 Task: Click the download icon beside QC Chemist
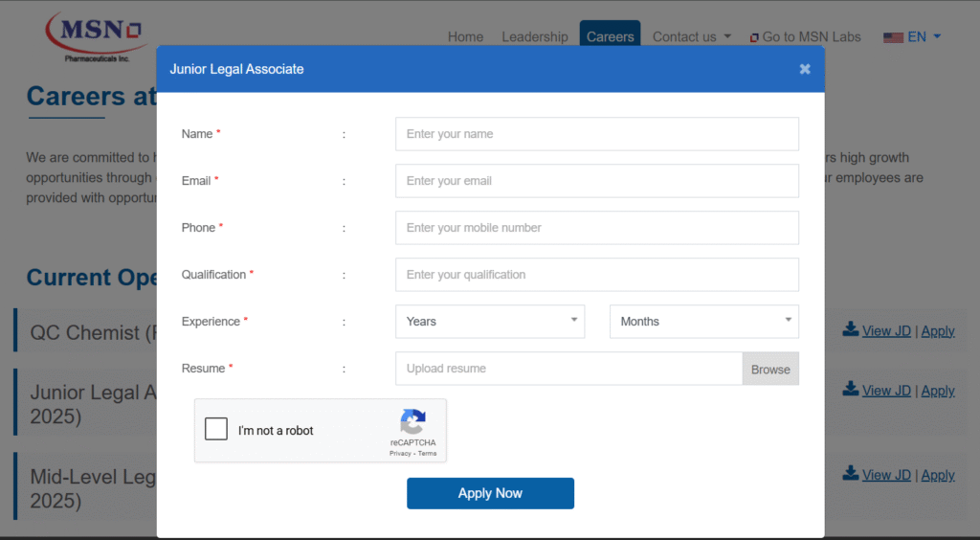click(x=850, y=329)
